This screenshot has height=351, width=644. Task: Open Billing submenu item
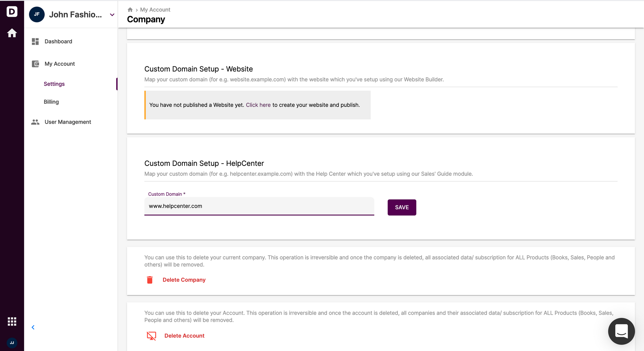[x=51, y=102]
